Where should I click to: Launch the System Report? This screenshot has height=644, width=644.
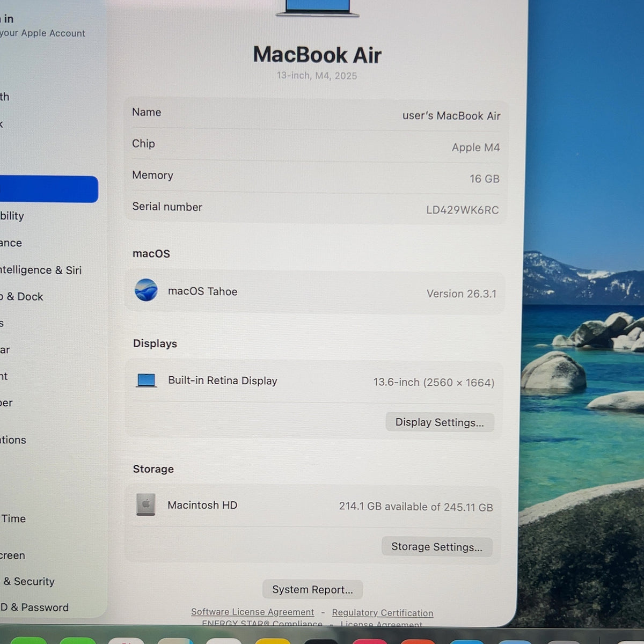(x=312, y=589)
